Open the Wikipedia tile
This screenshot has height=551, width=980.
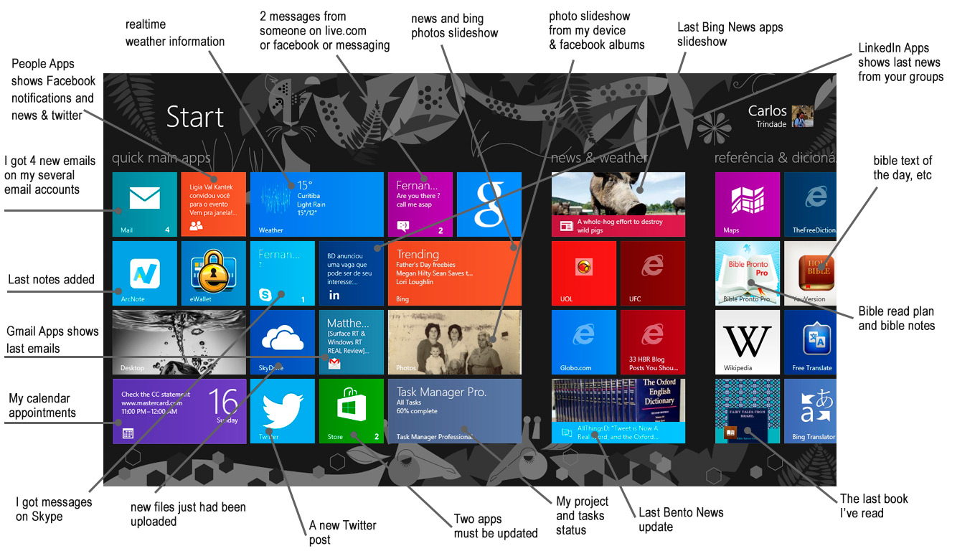(x=747, y=341)
